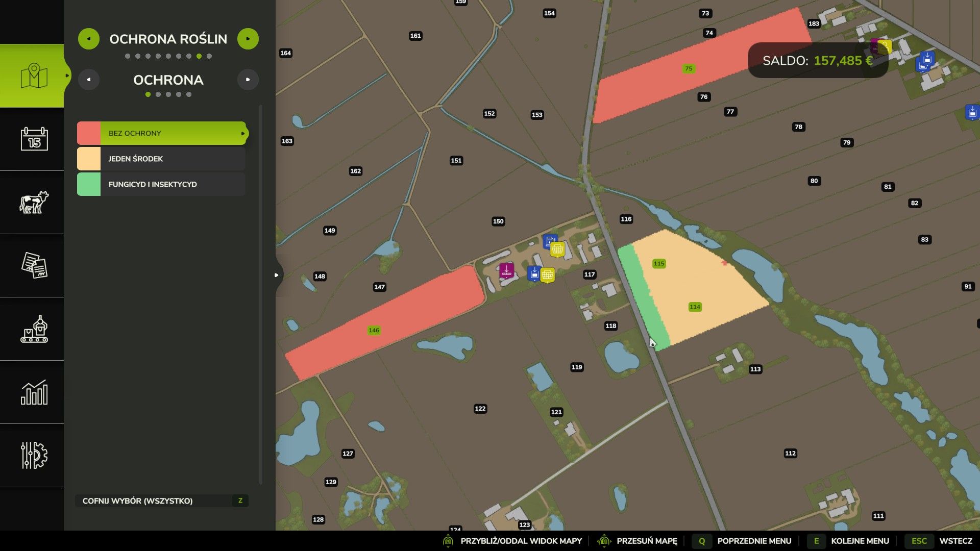The width and height of the screenshot is (980, 551).
Task: Go to previous map category (green left arrow)
Action: tap(89, 39)
